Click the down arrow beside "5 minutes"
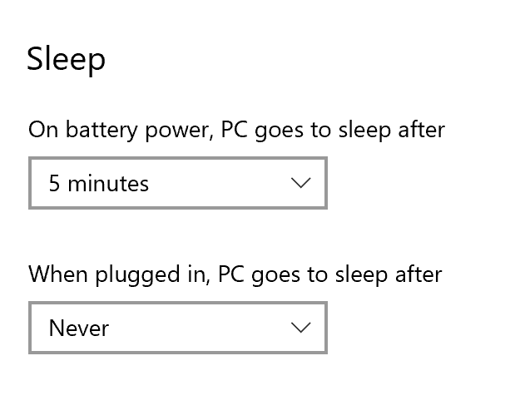This screenshot has width=505, height=420. (x=301, y=183)
